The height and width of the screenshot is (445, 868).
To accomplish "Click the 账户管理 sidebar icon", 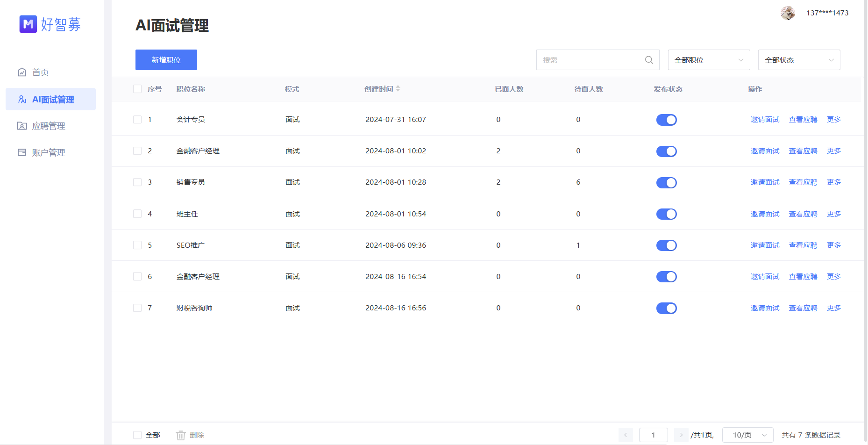I will click(x=22, y=152).
